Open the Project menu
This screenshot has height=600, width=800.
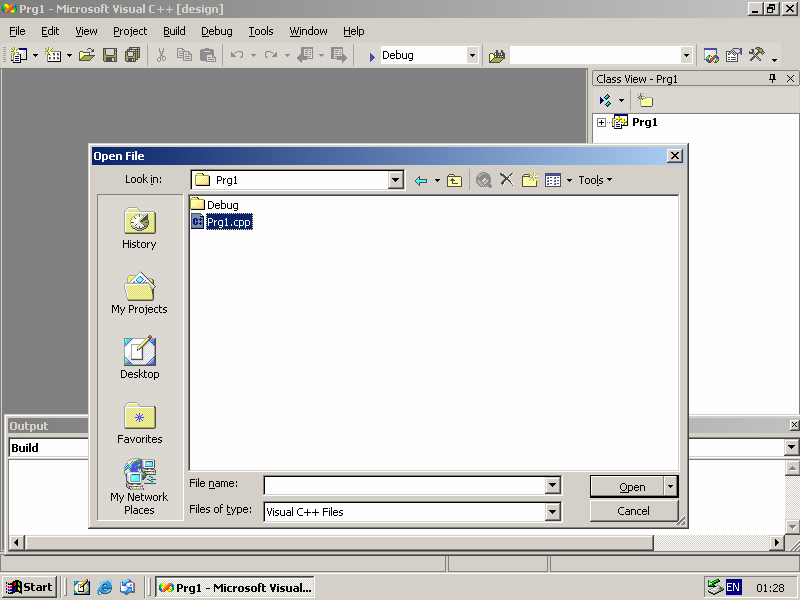[130, 31]
